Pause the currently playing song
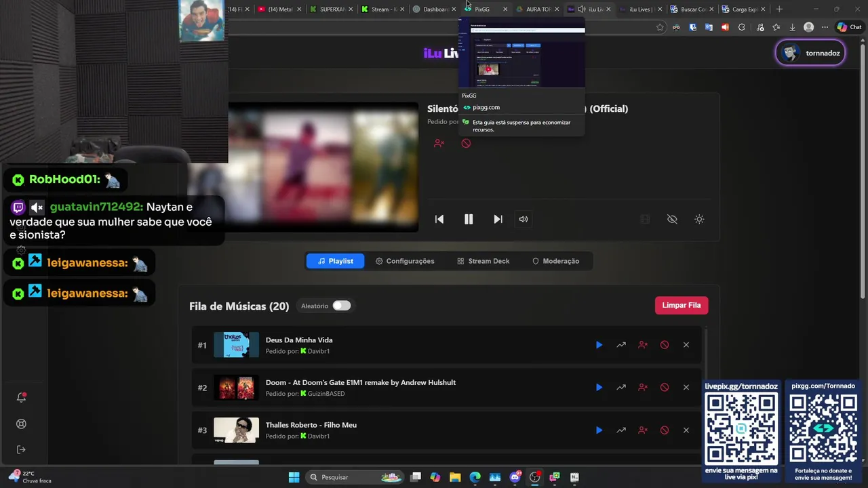This screenshot has width=868, height=488. coord(469,219)
